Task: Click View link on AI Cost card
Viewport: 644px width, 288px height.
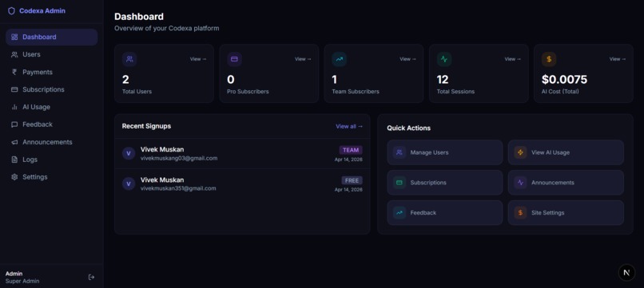Action: tap(618, 59)
